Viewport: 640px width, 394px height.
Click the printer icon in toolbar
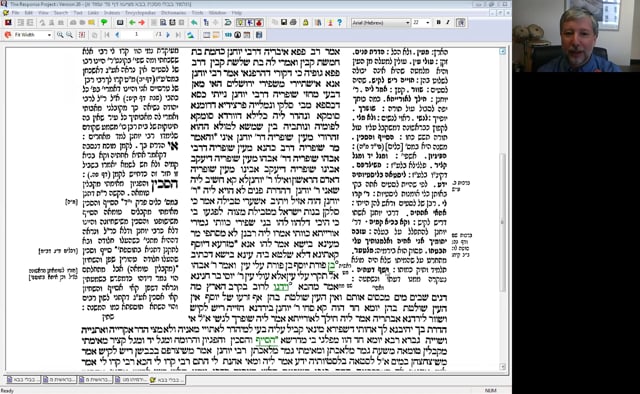point(293,22)
